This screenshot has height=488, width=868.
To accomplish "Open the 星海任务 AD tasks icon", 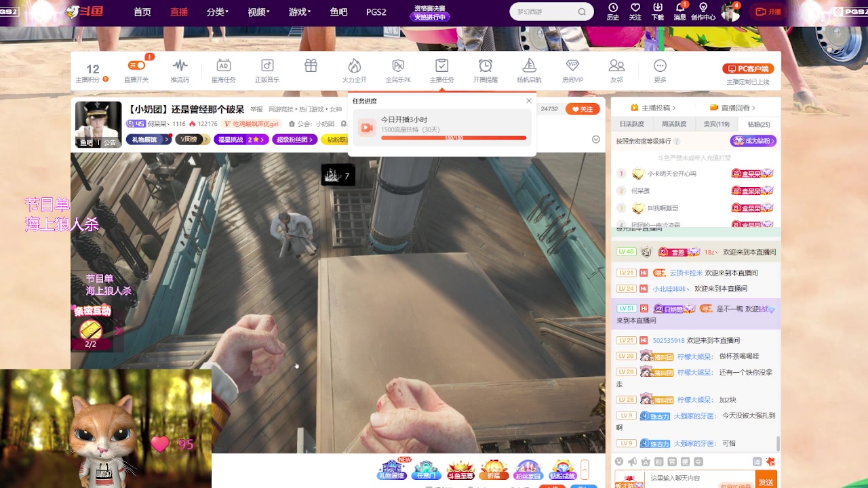I will [223, 70].
